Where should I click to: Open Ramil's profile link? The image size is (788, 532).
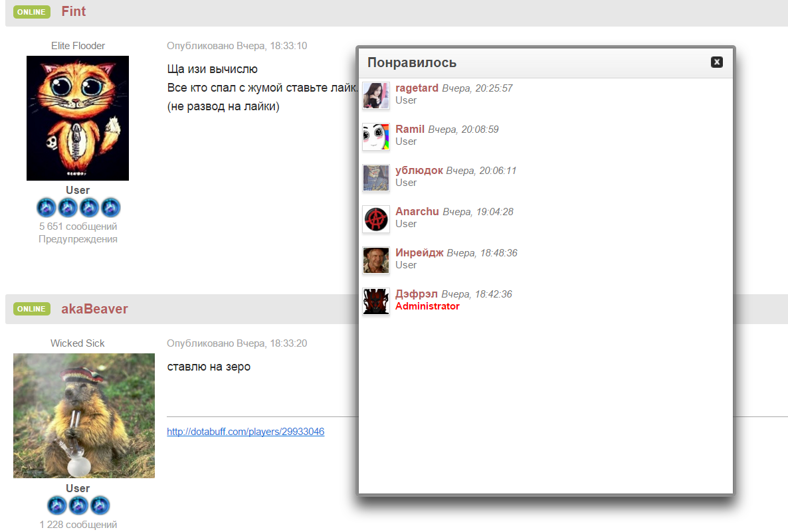[x=409, y=129]
